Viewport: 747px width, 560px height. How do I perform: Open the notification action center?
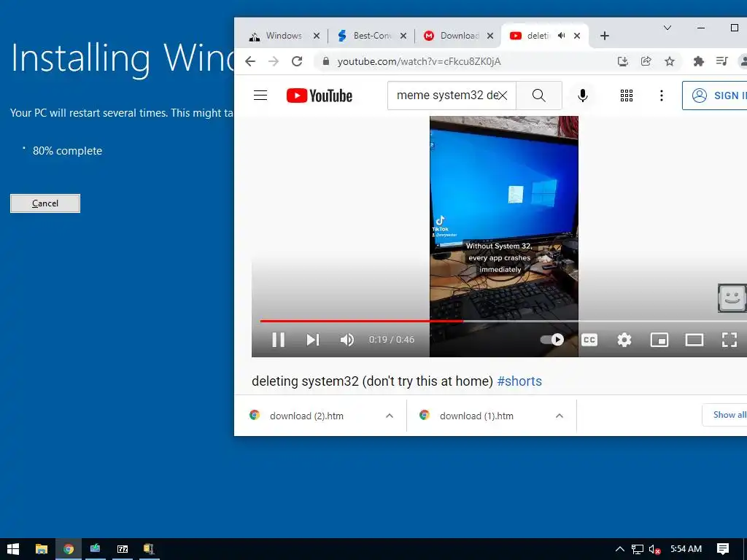[723, 549]
